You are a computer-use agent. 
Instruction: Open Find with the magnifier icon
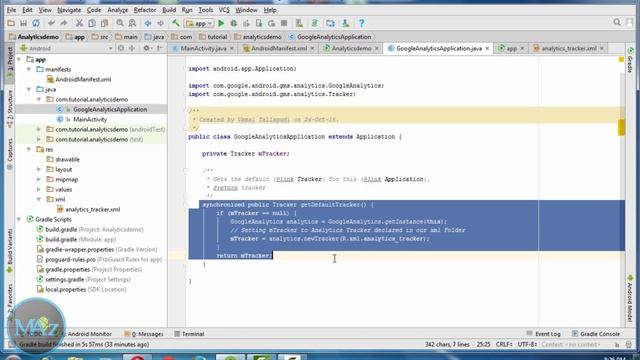point(120,23)
